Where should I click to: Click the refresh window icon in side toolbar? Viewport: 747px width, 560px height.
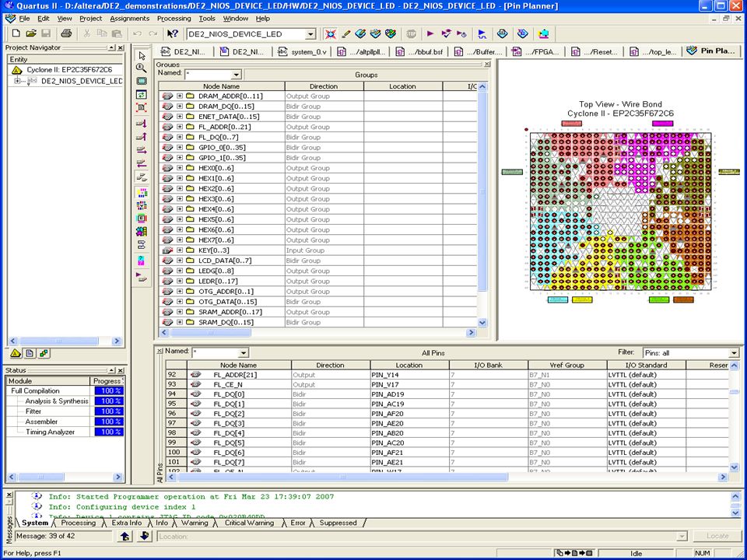[142, 95]
